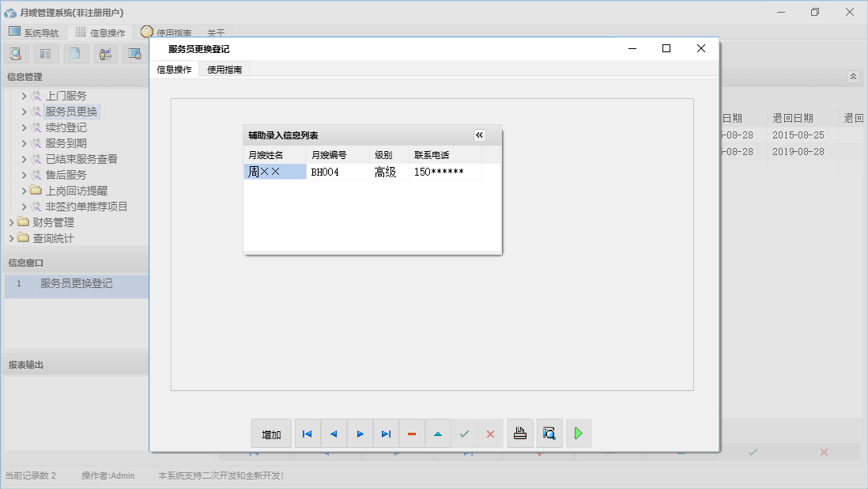Screen dimensions: 868x489
Task: Go to first record in dialog
Action: point(308,434)
